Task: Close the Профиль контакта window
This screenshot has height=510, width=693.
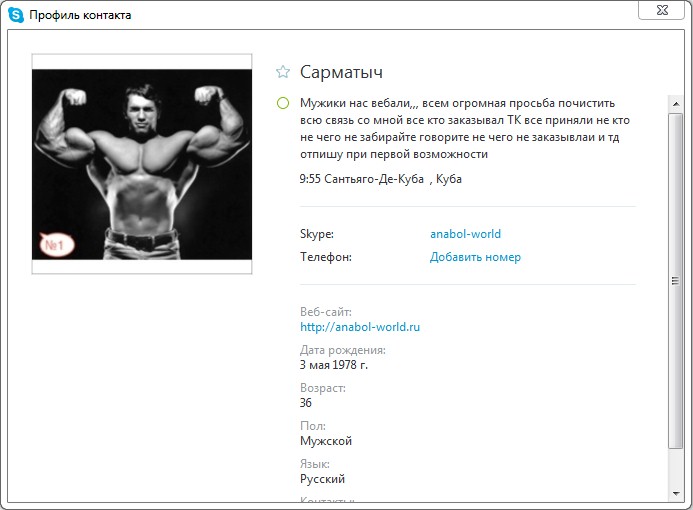Action: [661, 10]
